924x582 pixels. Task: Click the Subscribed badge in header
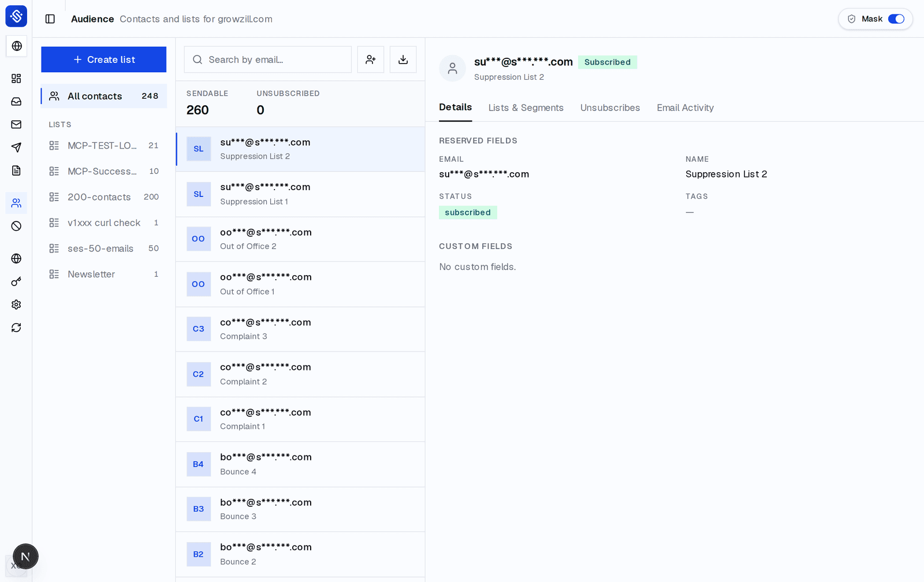[x=608, y=62]
